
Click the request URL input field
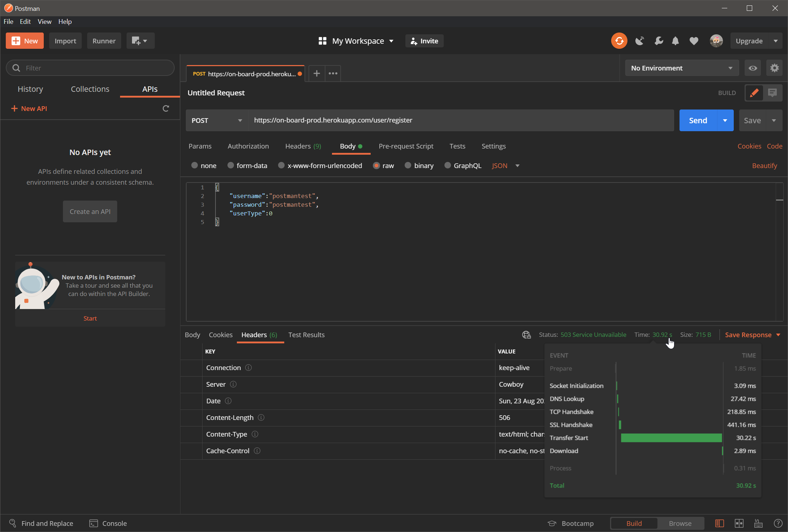tap(461, 120)
